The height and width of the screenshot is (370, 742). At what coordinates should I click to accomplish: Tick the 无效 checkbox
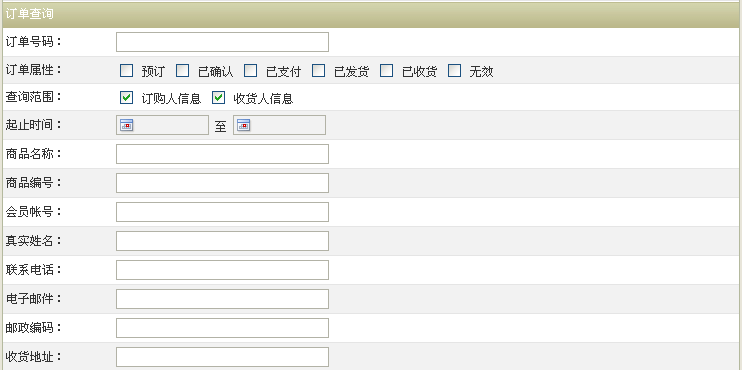(455, 70)
